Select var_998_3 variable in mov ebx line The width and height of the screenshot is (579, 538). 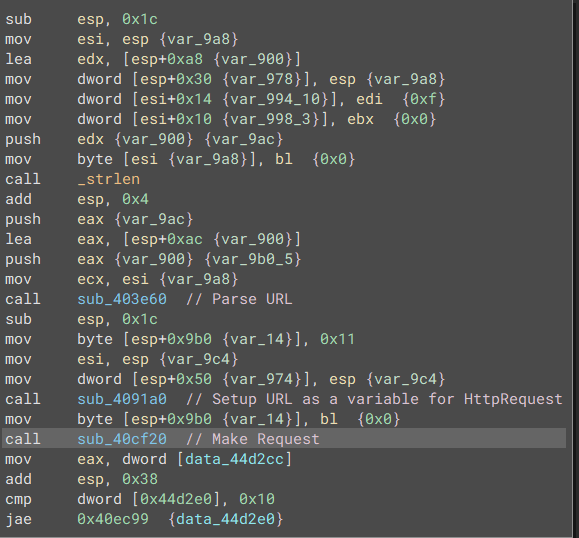(x=270, y=119)
